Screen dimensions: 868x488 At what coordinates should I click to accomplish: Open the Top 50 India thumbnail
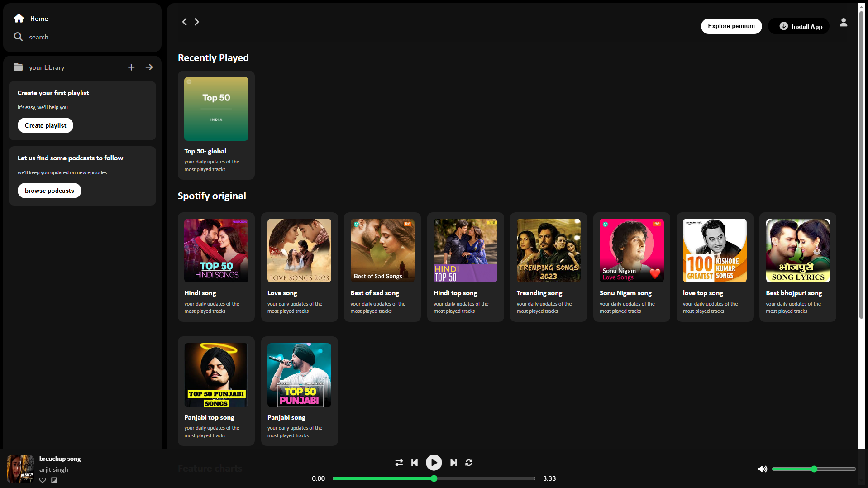[216, 109]
